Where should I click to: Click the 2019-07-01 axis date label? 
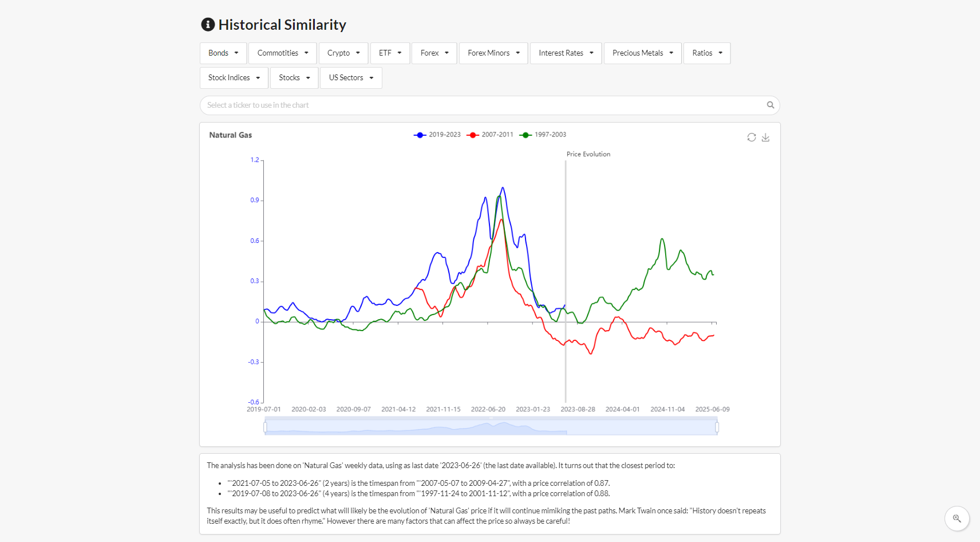coord(264,409)
